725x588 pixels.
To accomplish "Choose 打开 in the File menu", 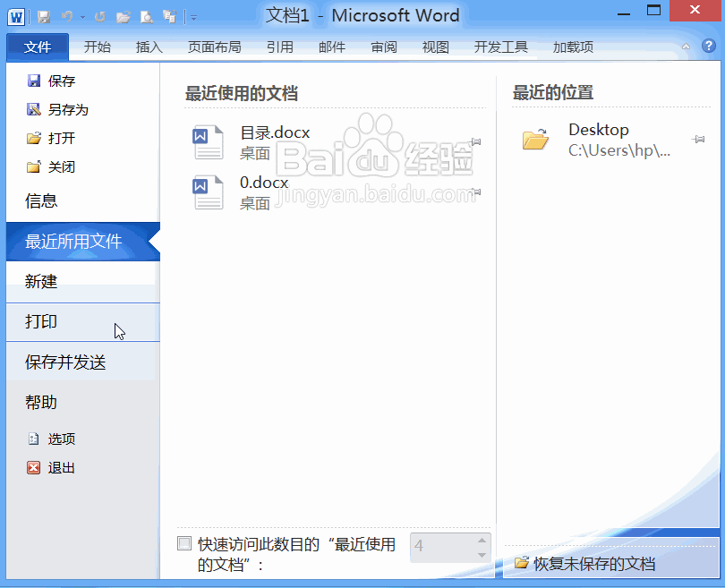I will (51, 138).
